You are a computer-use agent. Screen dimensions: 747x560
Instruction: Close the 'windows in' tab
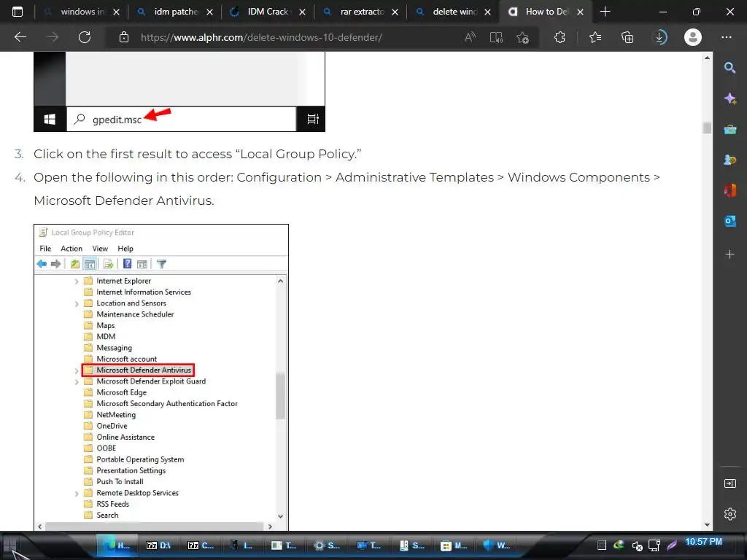[116, 12]
